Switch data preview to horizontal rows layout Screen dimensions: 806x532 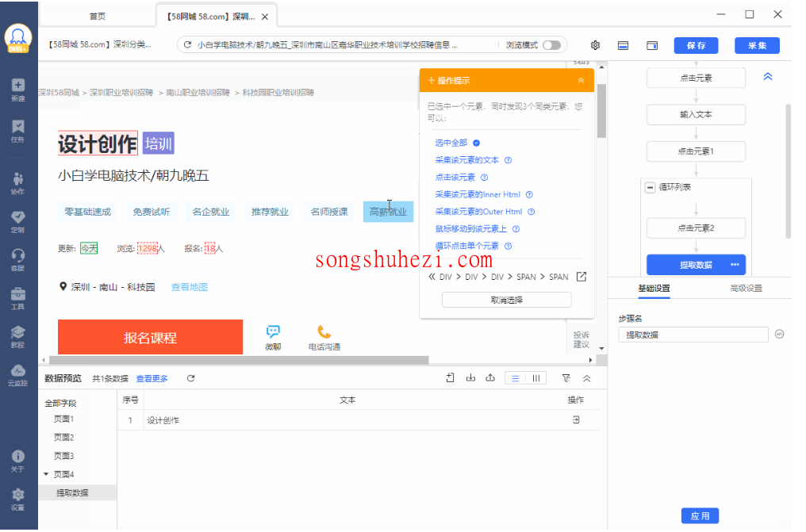[x=515, y=378]
